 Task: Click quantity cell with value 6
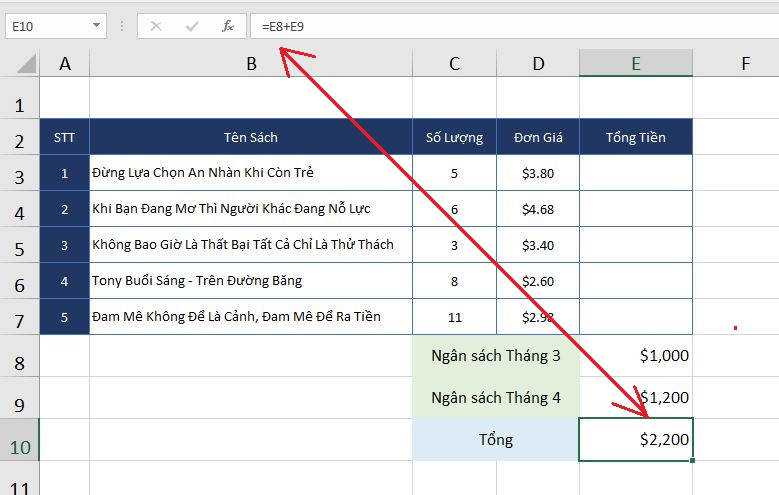tap(454, 209)
